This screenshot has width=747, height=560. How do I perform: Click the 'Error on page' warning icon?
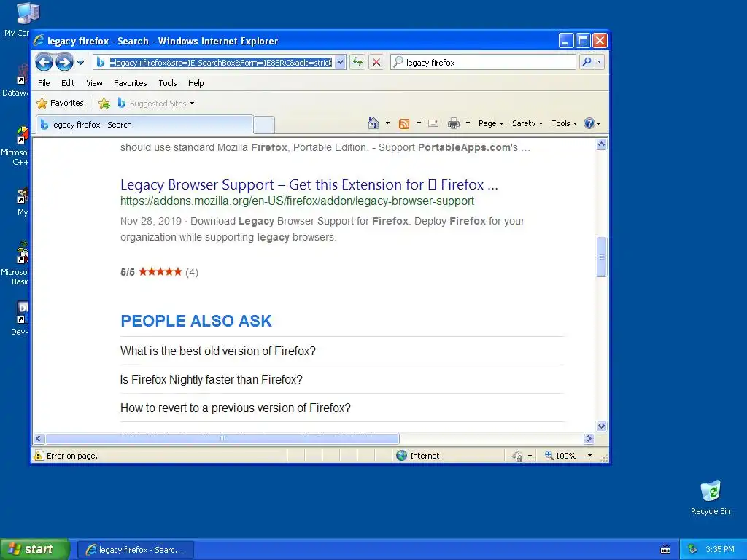pos(39,456)
